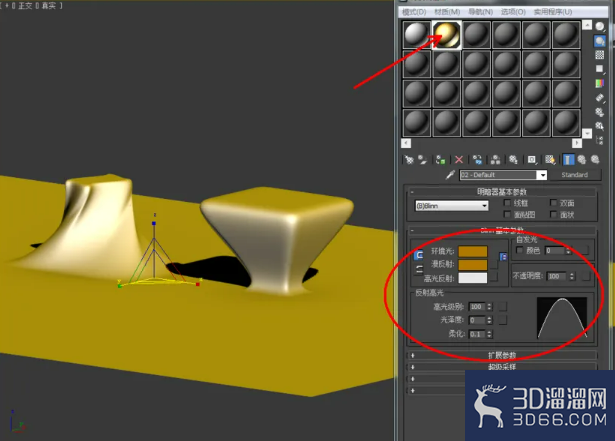Image resolution: width=615 pixels, height=441 pixels.
Task: Expand the 超级采样 rollout
Action: [x=502, y=367]
